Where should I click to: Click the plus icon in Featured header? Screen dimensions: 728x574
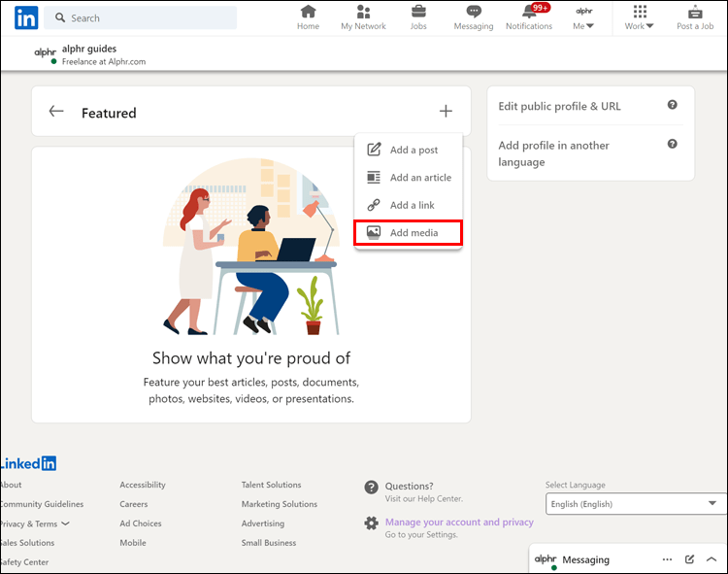446,112
